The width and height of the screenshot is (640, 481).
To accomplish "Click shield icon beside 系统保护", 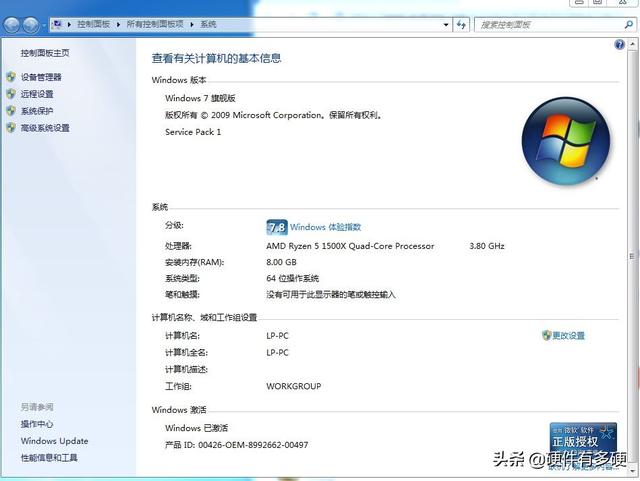I will click(11, 111).
